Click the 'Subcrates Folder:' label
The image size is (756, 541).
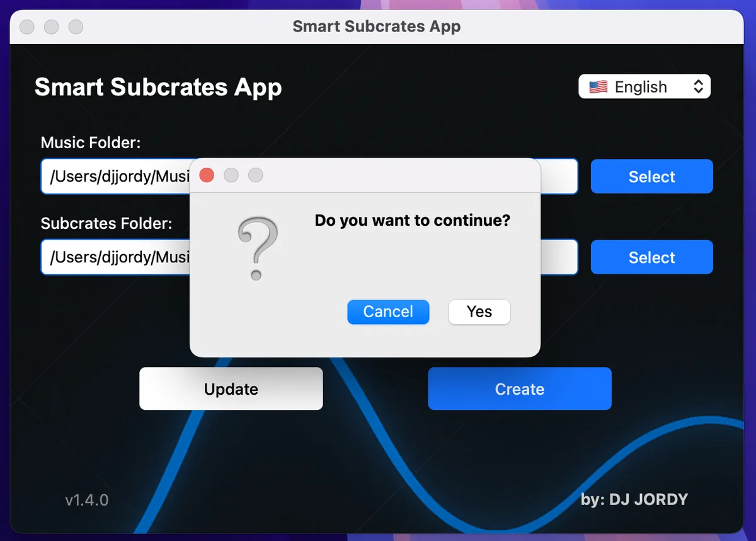pyautogui.click(x=106, y=223)
